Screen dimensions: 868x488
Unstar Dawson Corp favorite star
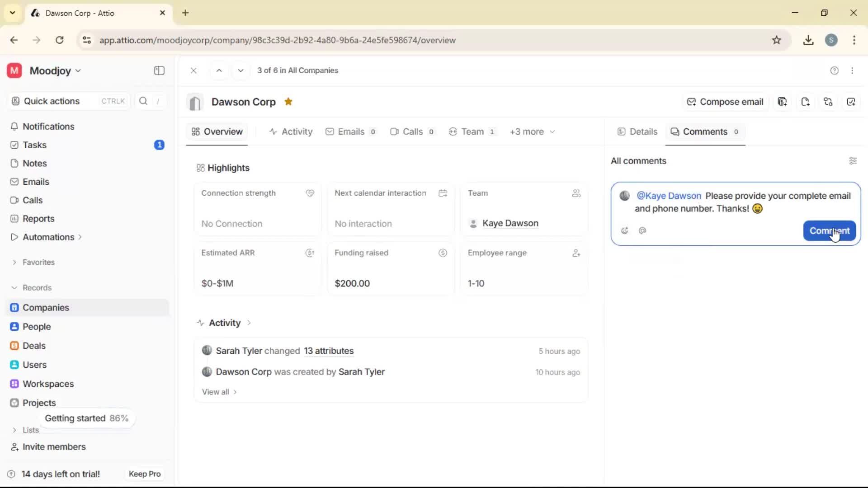288,102
